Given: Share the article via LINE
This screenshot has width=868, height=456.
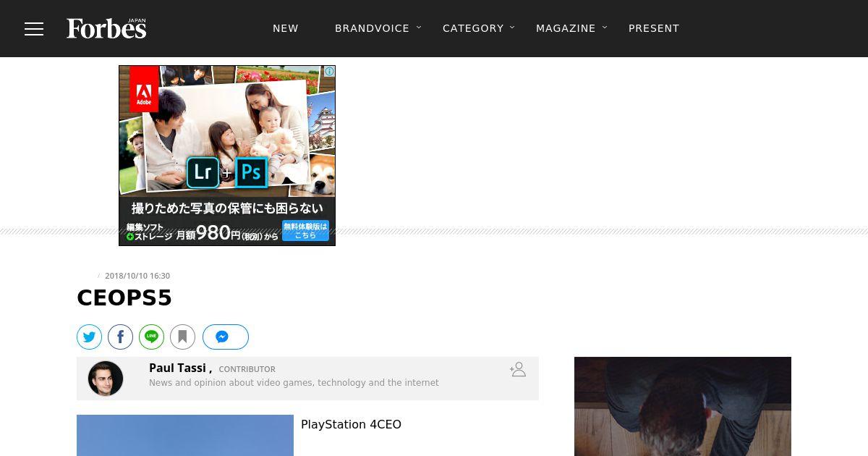Looking at the screenshot, I should pyautogui.click(x=152, y=337).
